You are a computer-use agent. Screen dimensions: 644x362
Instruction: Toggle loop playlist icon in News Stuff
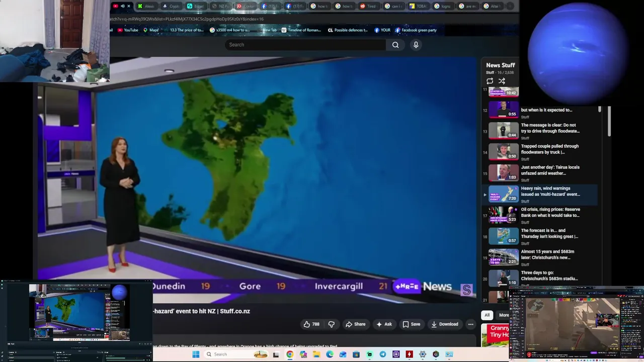(490, 81)
